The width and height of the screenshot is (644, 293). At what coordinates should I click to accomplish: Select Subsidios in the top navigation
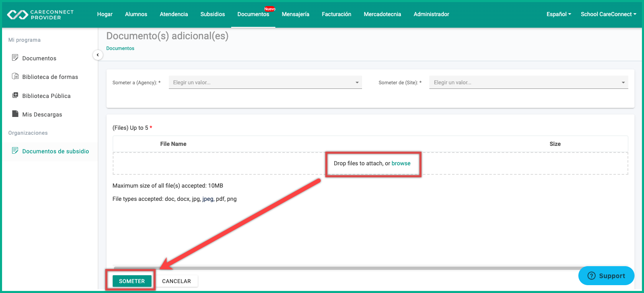click(x=213, y=14)
